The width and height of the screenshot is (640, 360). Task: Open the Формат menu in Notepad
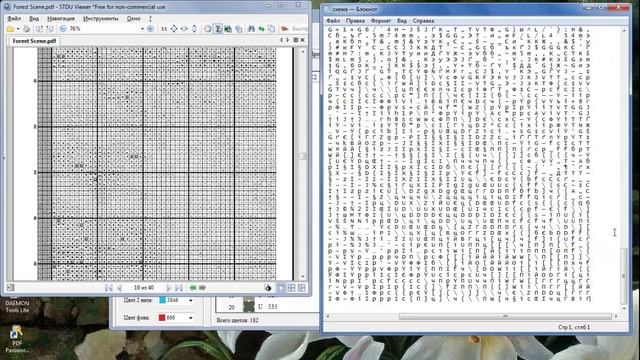pyautogui.click(x=380, y=21)
